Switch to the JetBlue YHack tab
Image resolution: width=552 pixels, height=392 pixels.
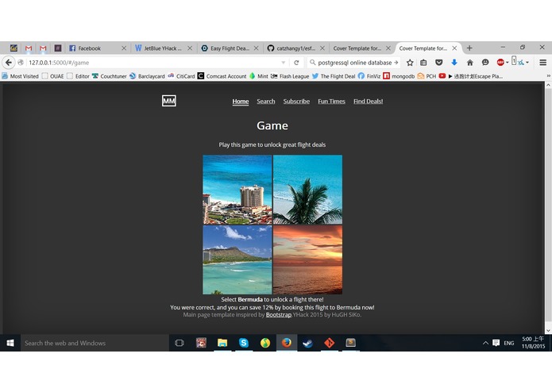coord(164,48)
